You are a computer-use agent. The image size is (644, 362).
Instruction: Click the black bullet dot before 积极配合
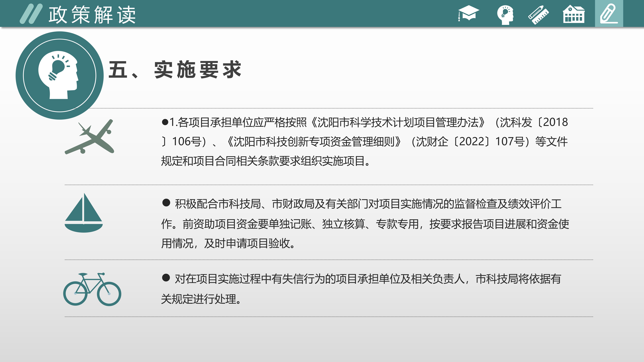coord(166,203)
